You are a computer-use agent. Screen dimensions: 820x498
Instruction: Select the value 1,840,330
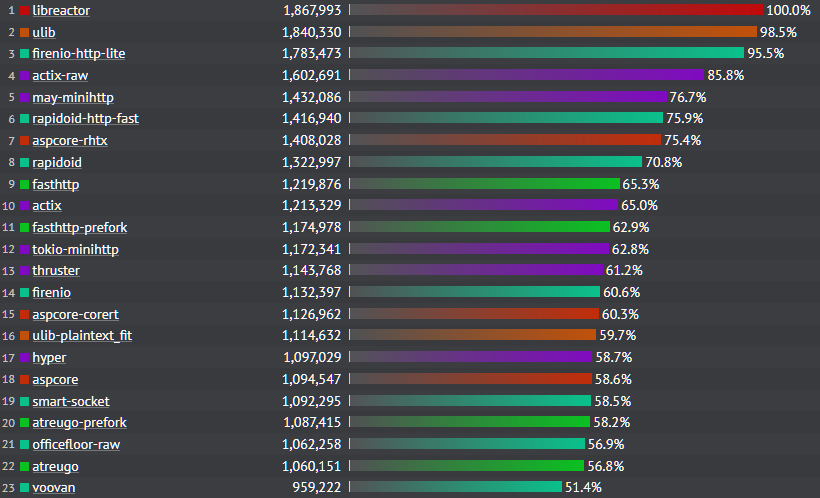point(312,32)
